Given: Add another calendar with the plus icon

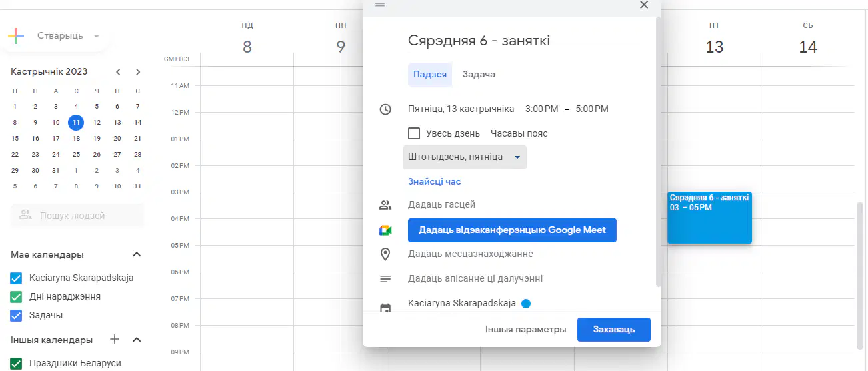Looking at the screenshot, I should coord(115,340).
